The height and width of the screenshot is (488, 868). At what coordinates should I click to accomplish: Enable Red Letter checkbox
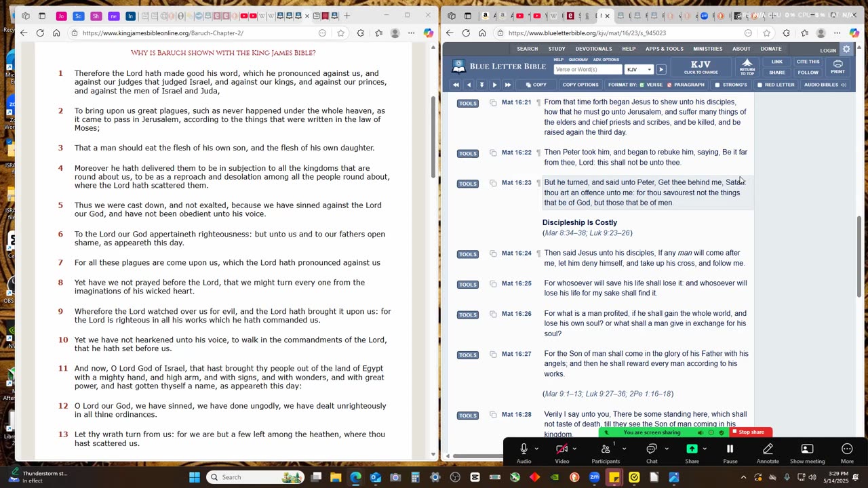click(x=759, y=85)
